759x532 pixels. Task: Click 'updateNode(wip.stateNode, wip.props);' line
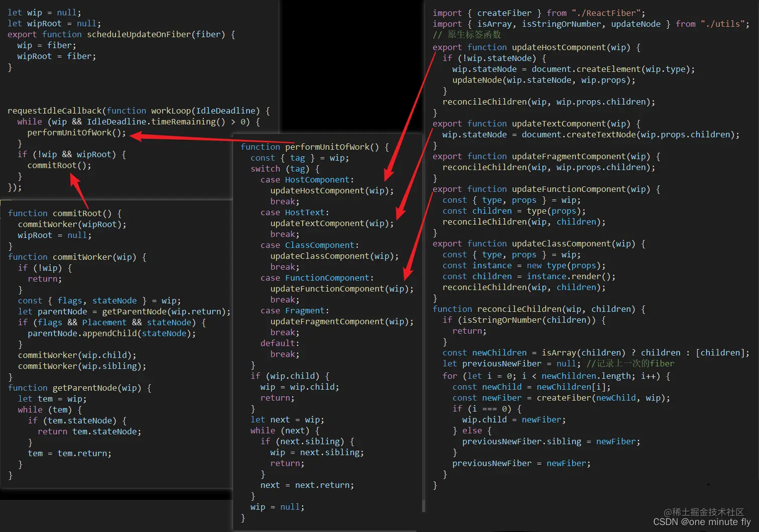tap(544, 80)
